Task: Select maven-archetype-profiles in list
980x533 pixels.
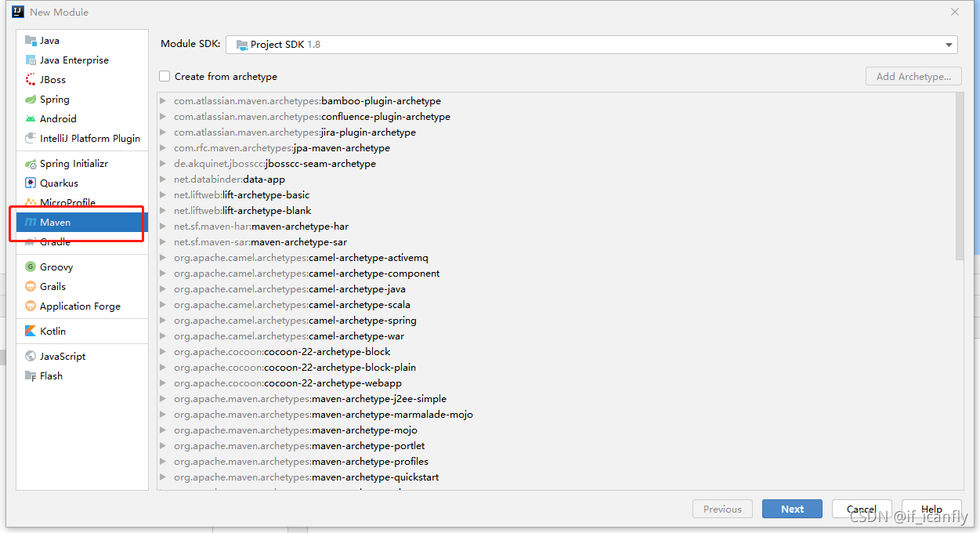Action: (x=301, y=462)
